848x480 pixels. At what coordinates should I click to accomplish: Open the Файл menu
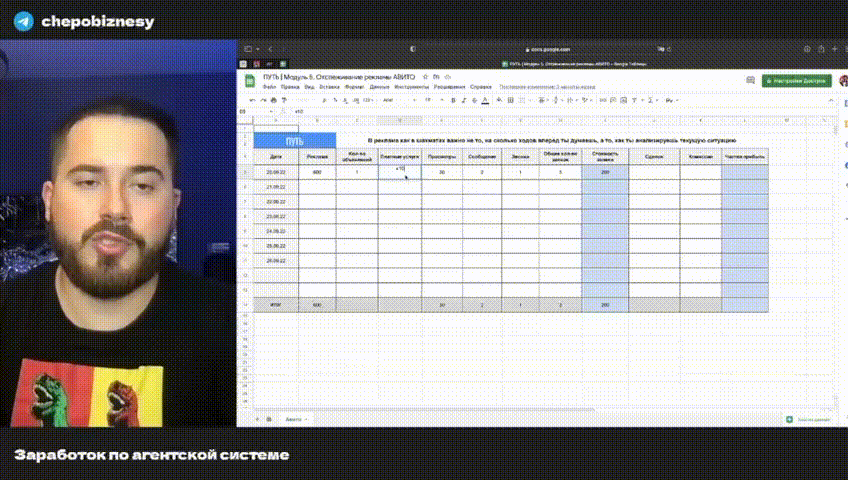click(x=269, y=86)
